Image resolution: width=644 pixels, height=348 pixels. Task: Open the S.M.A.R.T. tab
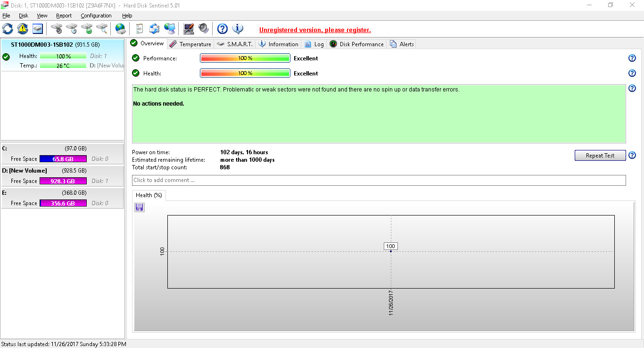(x=235, y=44)
